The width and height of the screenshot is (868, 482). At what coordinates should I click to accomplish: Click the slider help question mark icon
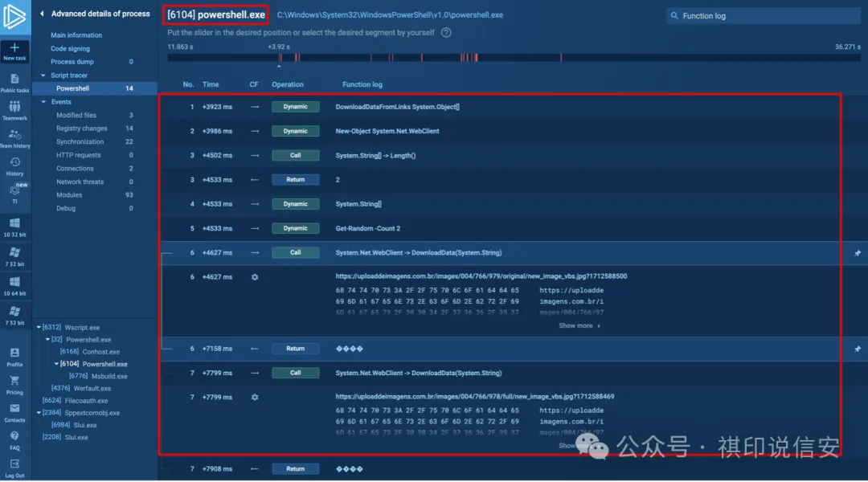tap(446, 33)
